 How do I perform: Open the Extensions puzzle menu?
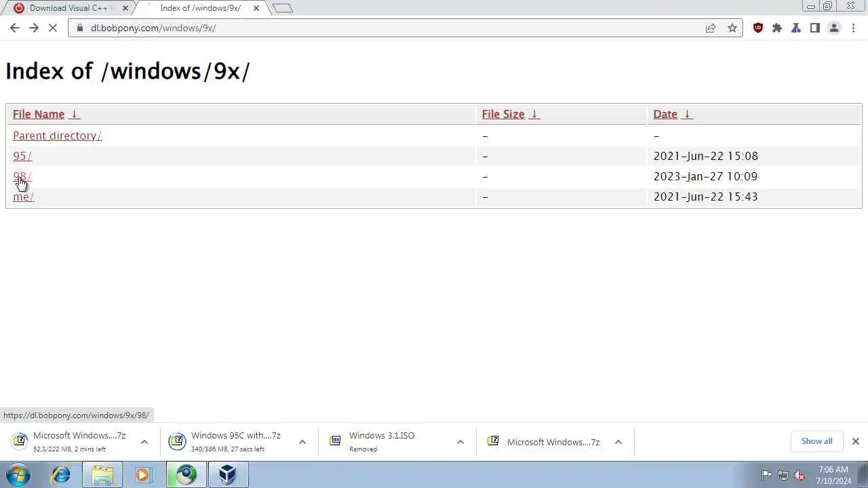[x=777, y=28]
